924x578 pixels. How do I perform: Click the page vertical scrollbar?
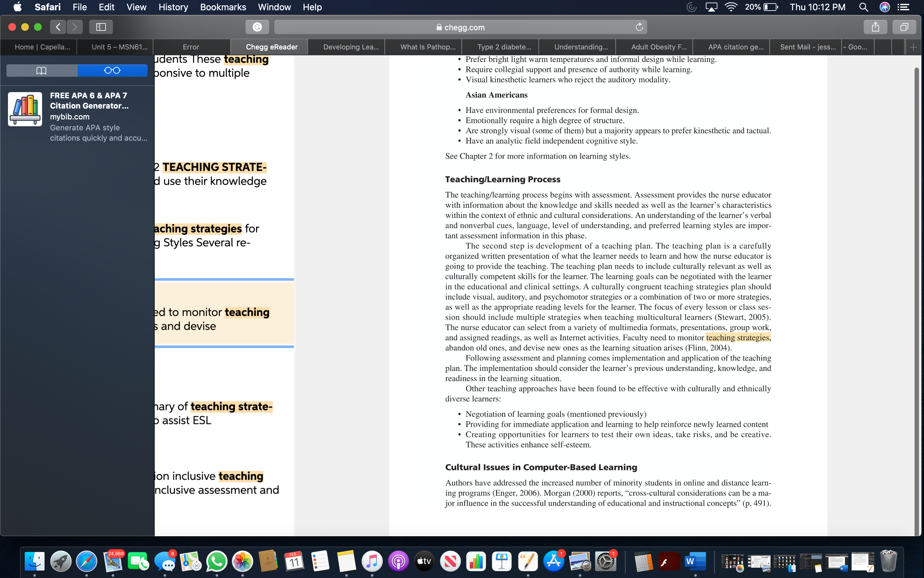(917, 301)
